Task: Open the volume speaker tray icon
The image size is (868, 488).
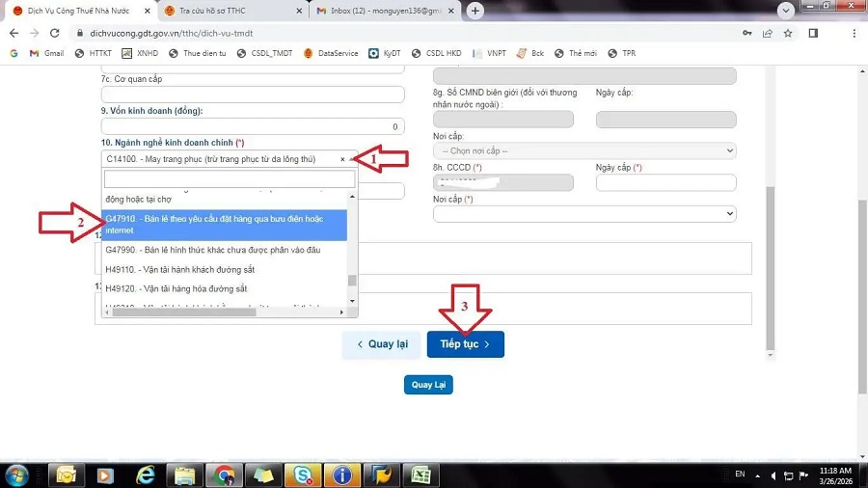Action: (x=773, y=475)
